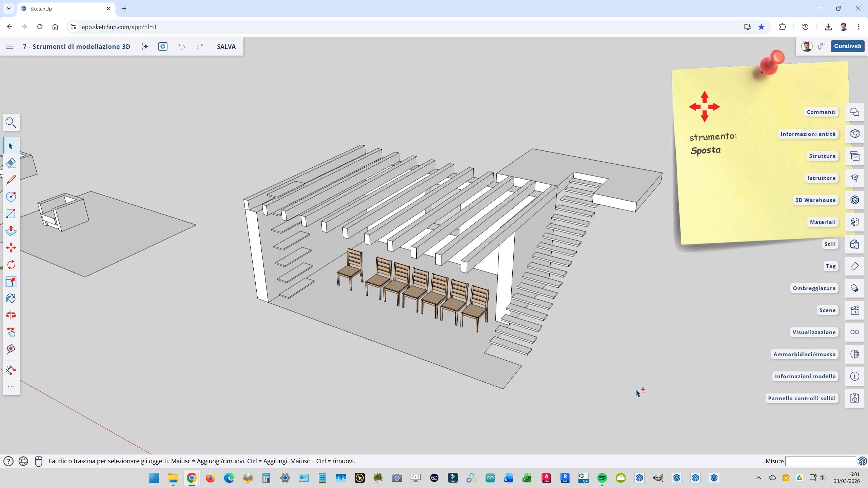868x488 pixels.
Task: Open the Tag panel icon
Action: click(x=854, y=266)
